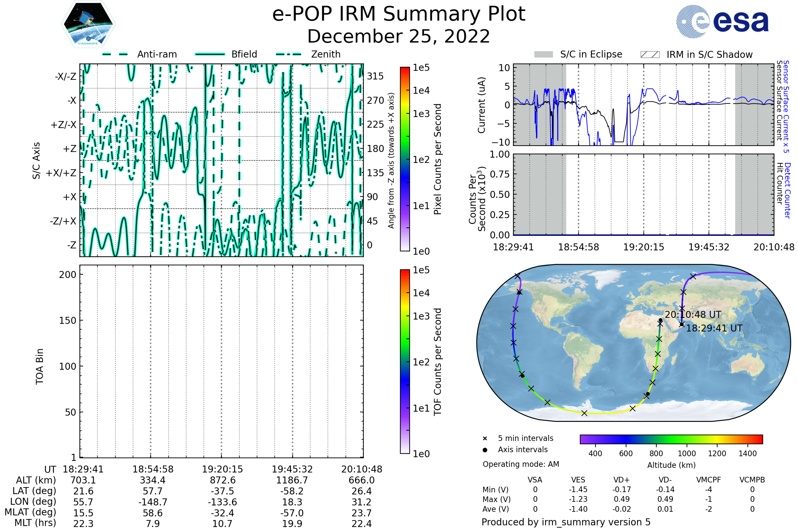Click the 5 min intervals X marker
This screenshot has width=798, height=532.
click(485, 439)
